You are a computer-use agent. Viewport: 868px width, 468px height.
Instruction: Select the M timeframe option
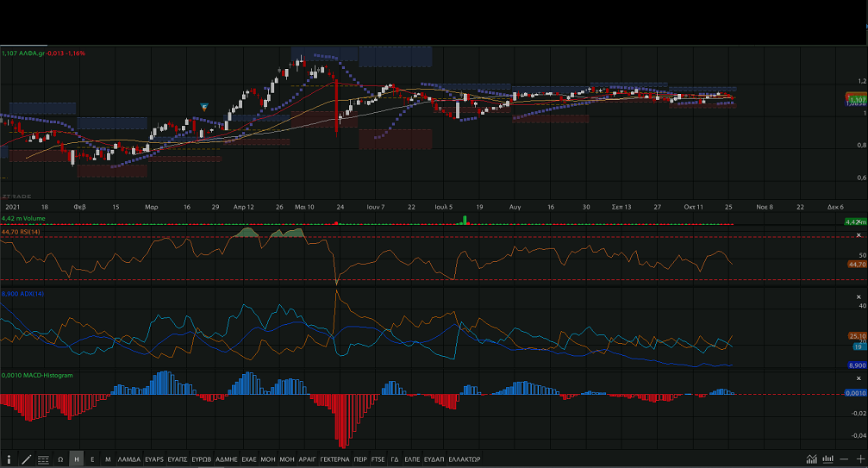coord(108,459)
